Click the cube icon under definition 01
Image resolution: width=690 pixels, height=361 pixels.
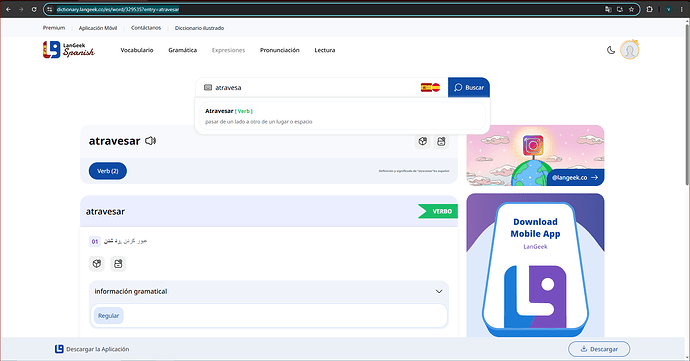[x=97, y=264]
